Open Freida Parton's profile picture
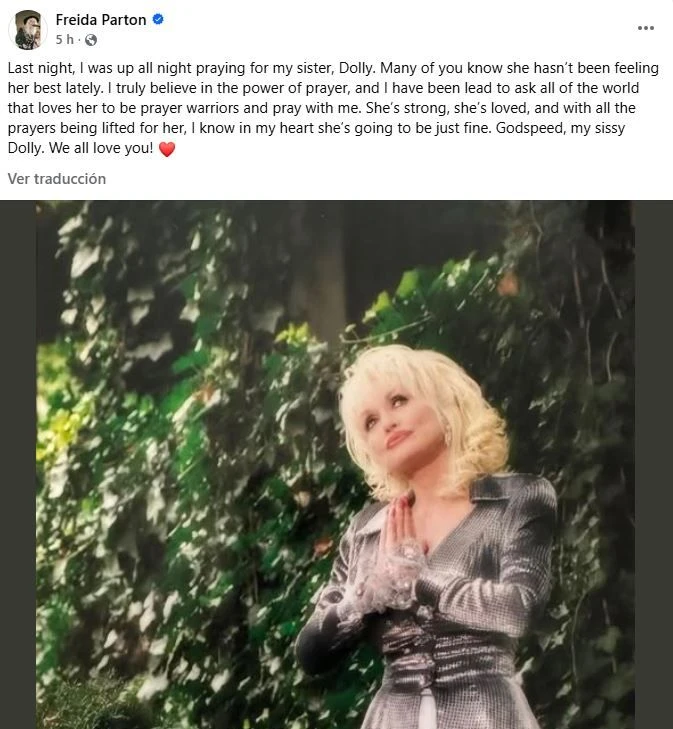The image size is (673, 729). 28,30
